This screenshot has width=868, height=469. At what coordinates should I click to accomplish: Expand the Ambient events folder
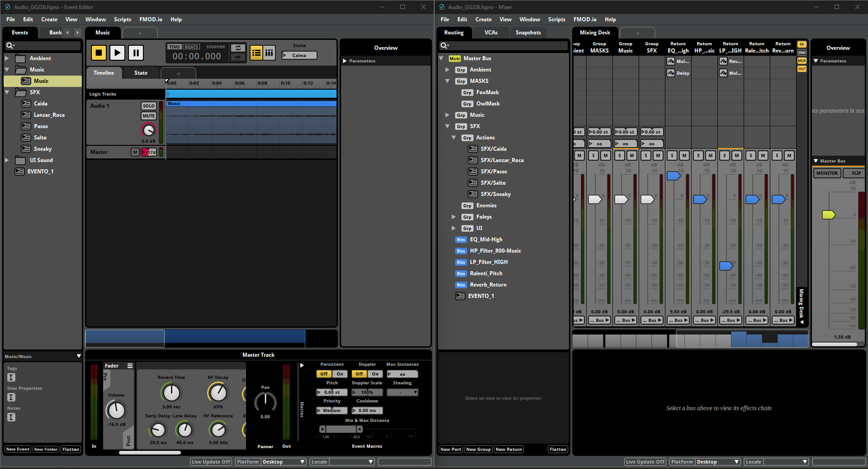[7, 58]
